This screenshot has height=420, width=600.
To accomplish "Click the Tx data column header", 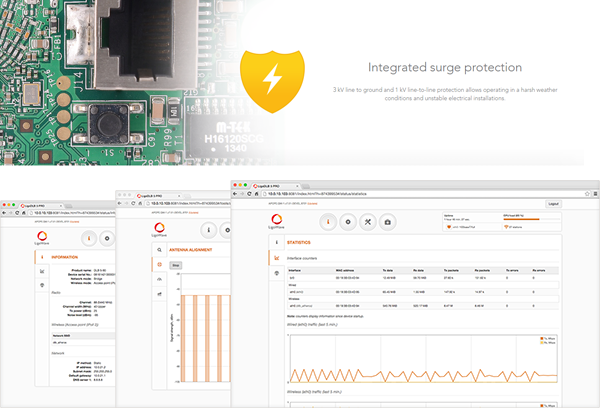I will pyautogui.click(x=388, y=270).
